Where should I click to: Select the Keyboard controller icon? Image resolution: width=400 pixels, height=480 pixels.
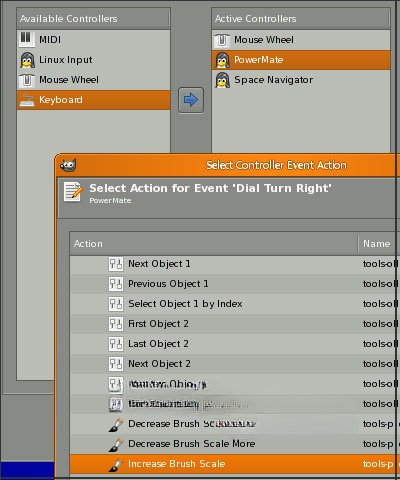pyautogui.click(x=27, y=100)
